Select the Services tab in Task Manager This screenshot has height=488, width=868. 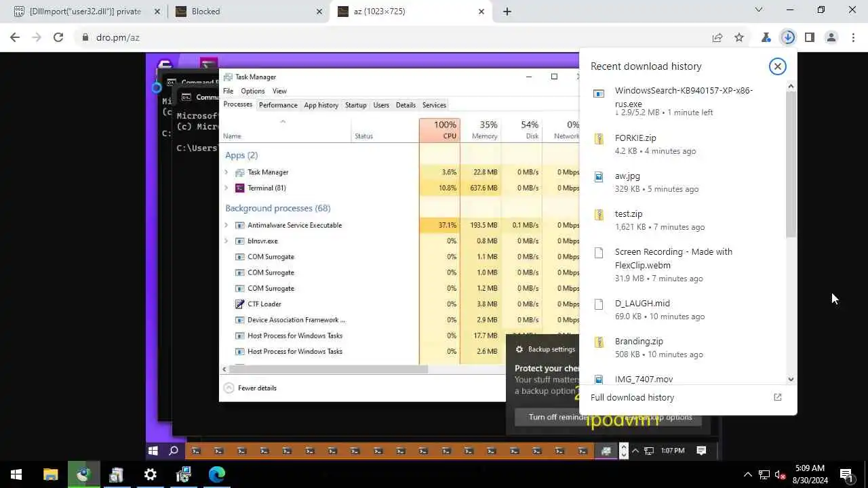[x=434, y=105]
